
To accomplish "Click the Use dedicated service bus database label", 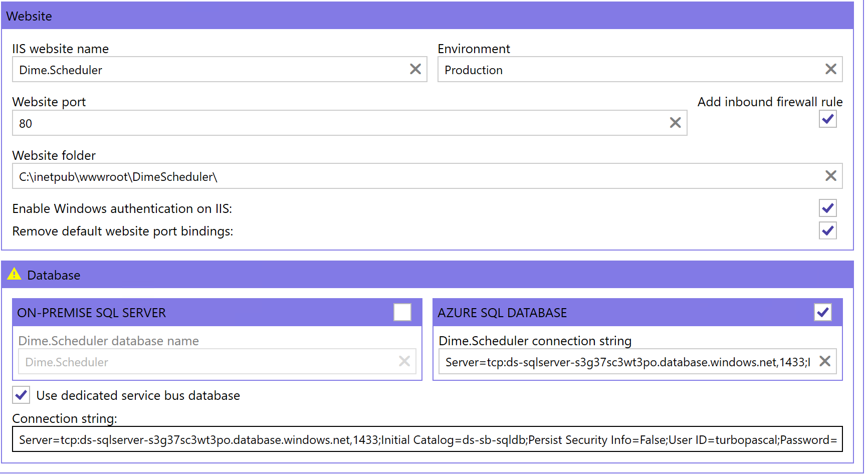I will pyautogui.click(x=138, y=395).
